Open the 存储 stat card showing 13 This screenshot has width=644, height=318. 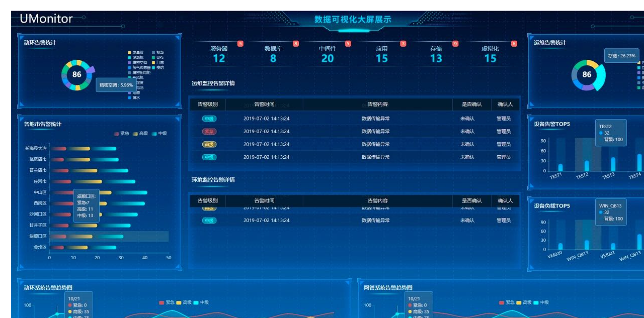click(x=436, y=54)
